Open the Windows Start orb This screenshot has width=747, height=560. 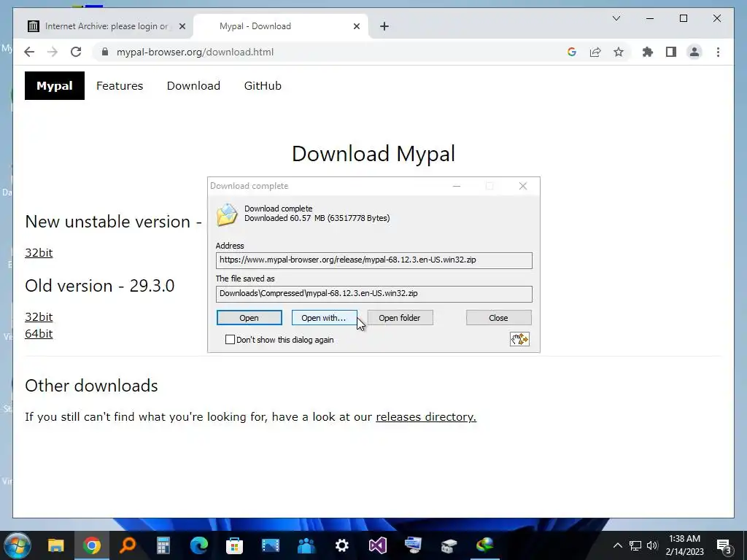click(18, 545)
